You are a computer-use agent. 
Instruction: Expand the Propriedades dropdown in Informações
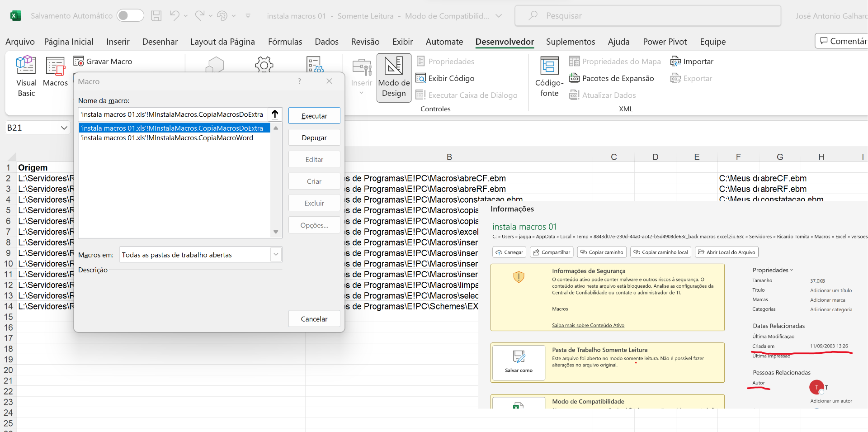[773, 270]
